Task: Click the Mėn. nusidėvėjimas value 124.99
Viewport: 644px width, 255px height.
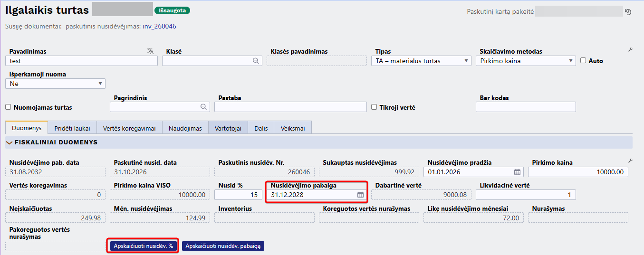Action: click(160, 217)
